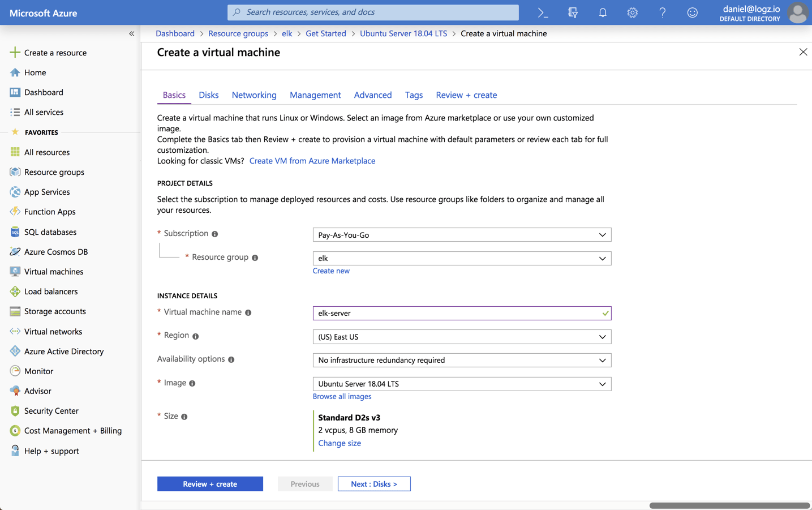The image size is (812, 510).
Task: Select the Load balancers icon
Action: 15,292
